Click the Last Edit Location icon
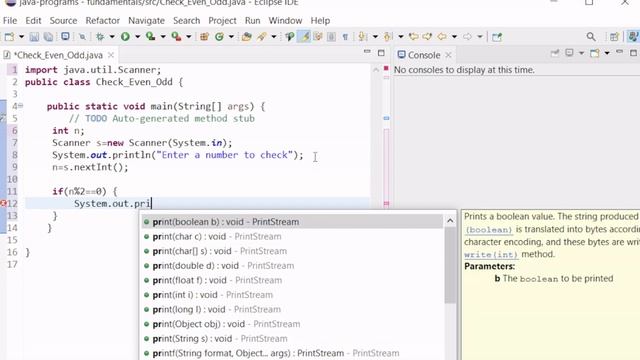The width and height of the screenshot is (640, 360). coord(413,37)
